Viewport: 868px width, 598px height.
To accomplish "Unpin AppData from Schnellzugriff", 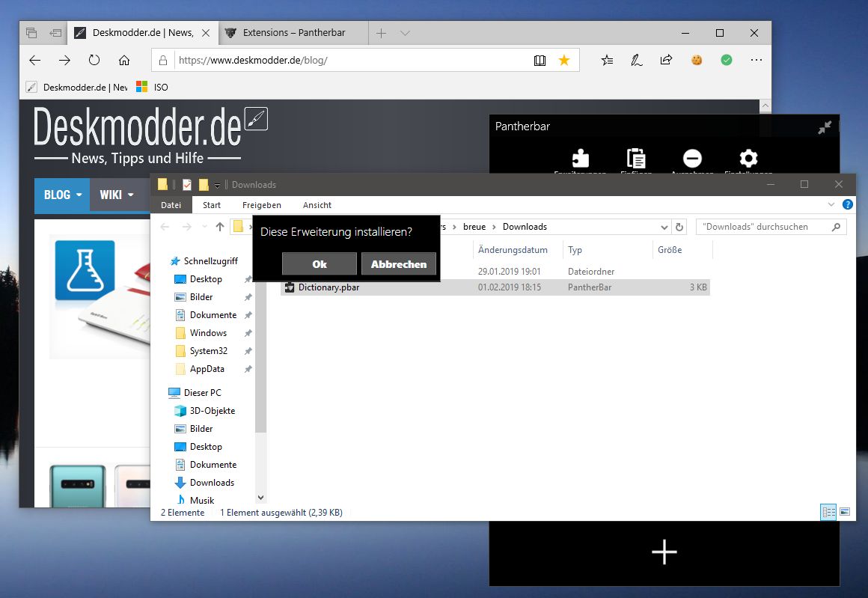I will click(x=248, y=369).
